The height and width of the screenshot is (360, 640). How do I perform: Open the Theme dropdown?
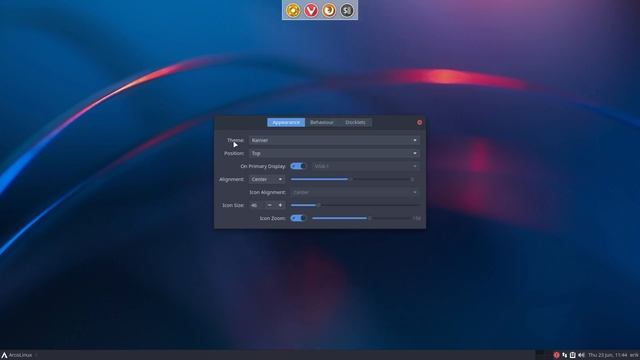pos(334,140)
